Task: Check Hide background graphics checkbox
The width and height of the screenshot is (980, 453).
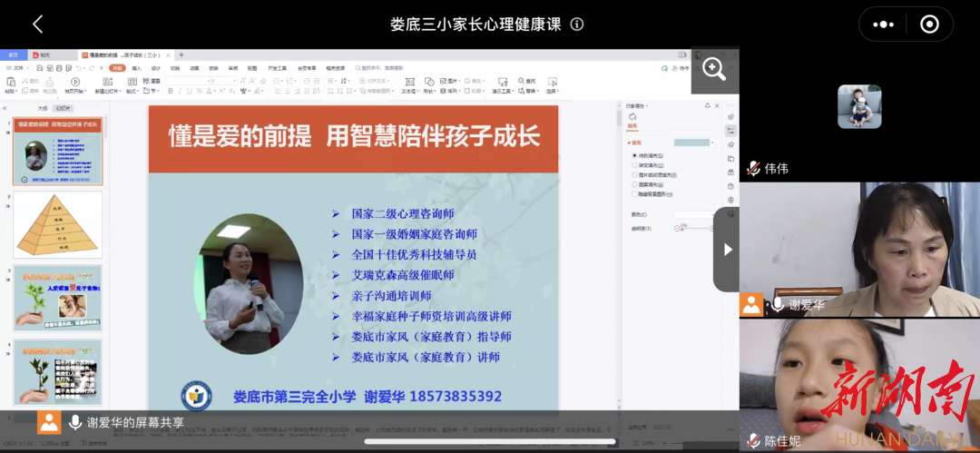Action: click(x=634, y=194)
